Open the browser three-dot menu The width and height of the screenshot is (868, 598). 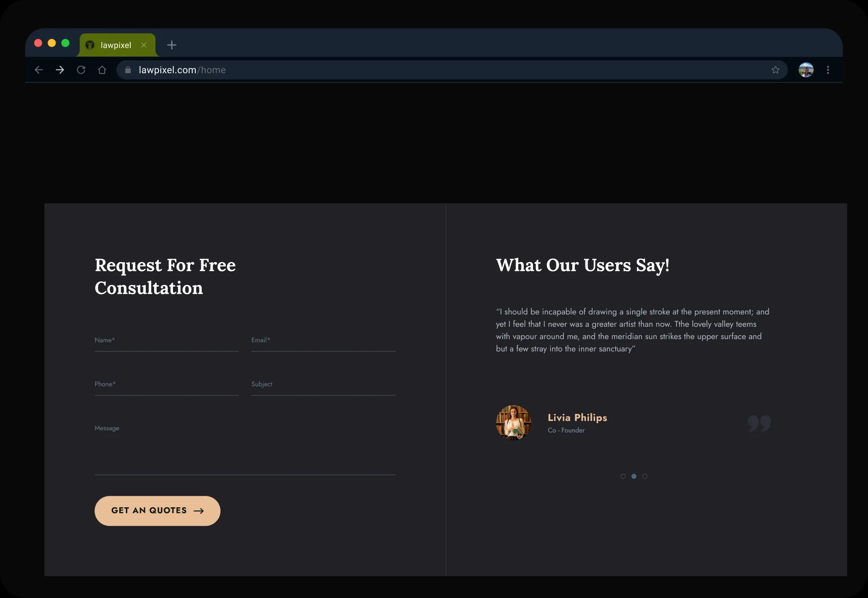click(x=828, y=70)
